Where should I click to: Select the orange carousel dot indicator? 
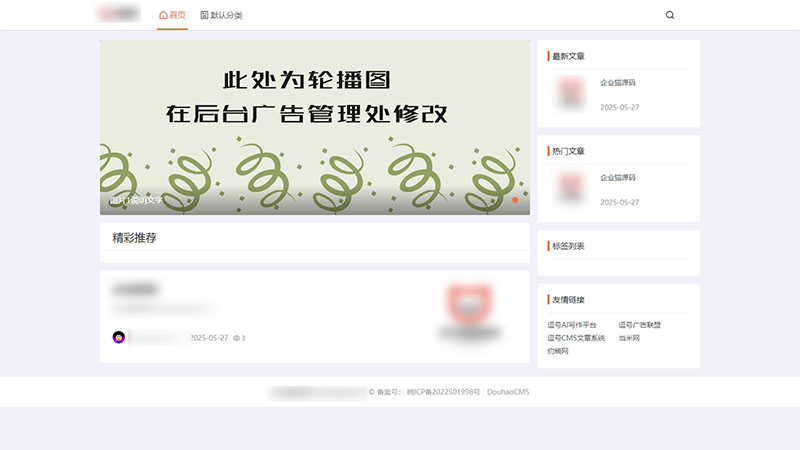pos(515,200)
